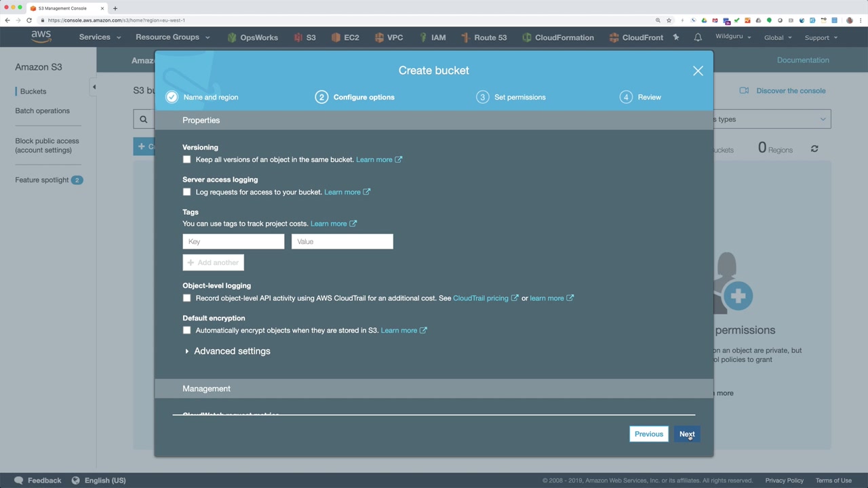Click the tag Key input field
The height and width of the screenshot is (488, 868).
(x=233, y=241)
